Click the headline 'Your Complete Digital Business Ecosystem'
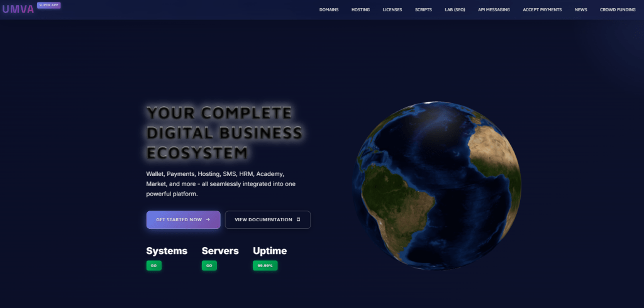This screenshot has width=644, height=308. (225, 133)
